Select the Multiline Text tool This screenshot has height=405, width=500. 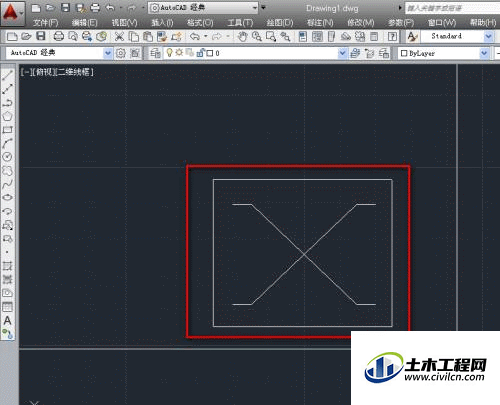pyautogui.click(x=7, y=320)
